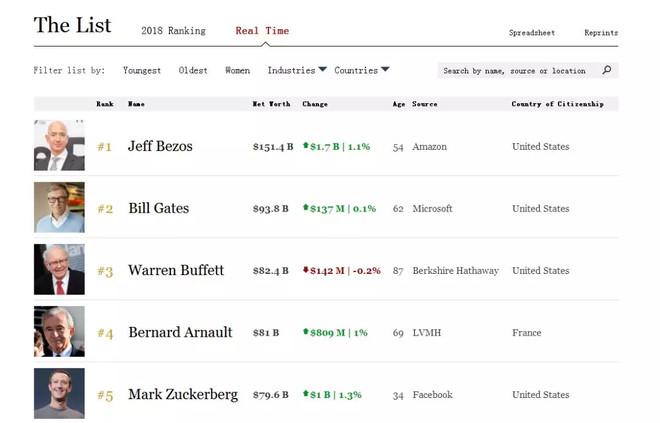Filter list by Oldest
The image size is (660, 423).
193,70
